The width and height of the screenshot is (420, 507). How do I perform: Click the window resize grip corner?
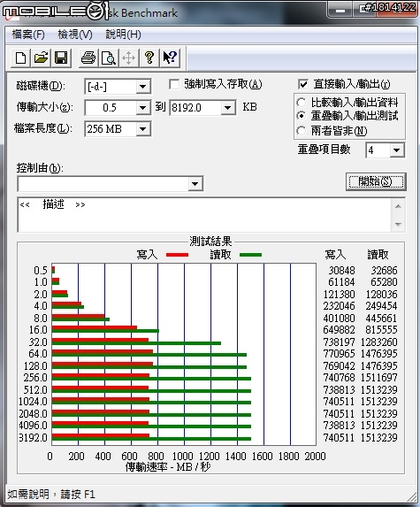(x=411, y=497)
